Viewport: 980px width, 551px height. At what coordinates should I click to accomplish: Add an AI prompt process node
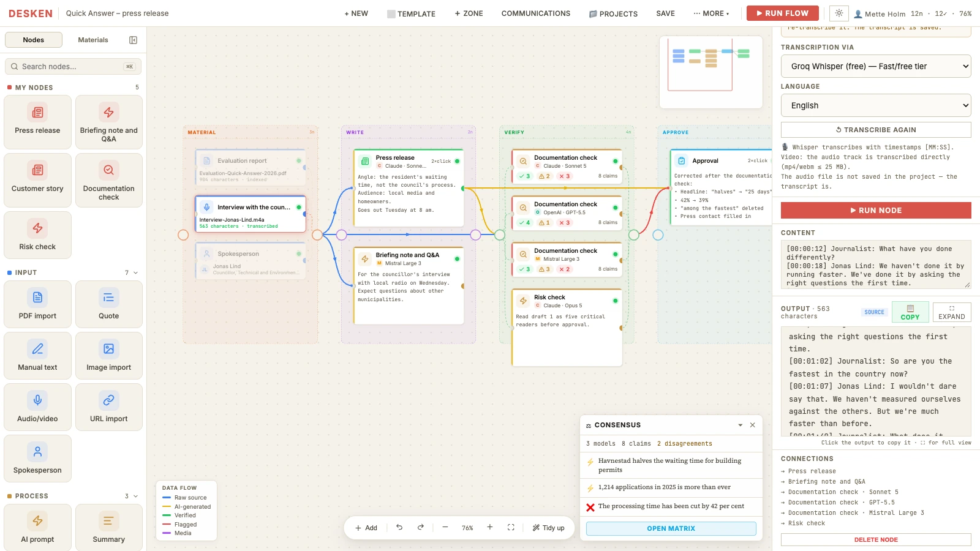pos(37,527)
